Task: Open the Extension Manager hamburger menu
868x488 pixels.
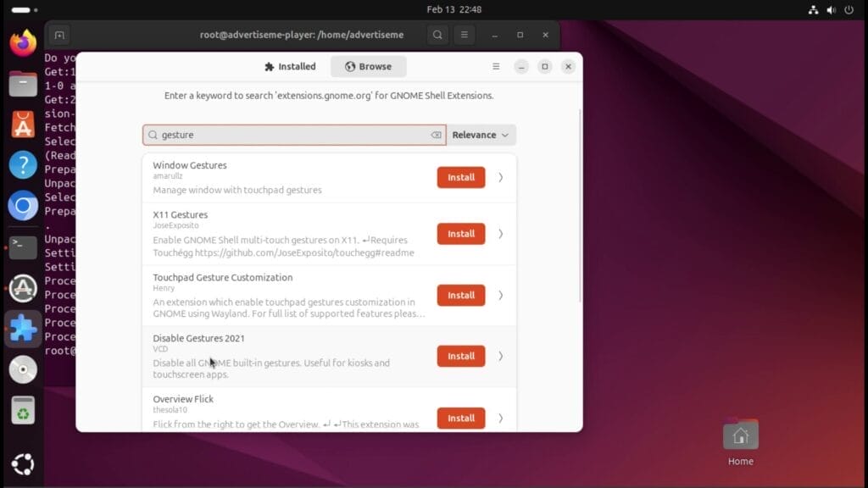Action: coord(496,66)
